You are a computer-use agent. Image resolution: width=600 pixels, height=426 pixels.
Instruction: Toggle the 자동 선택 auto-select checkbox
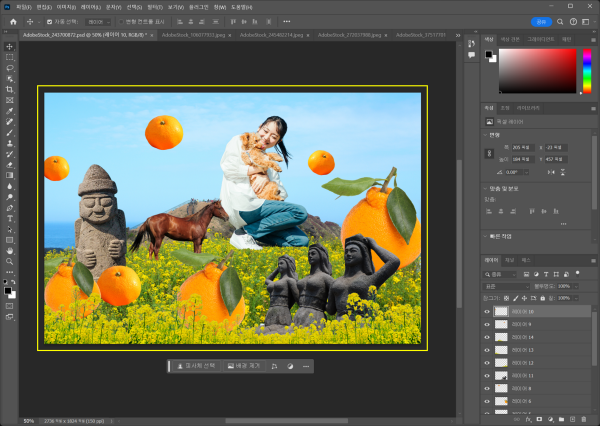[50, 20]
